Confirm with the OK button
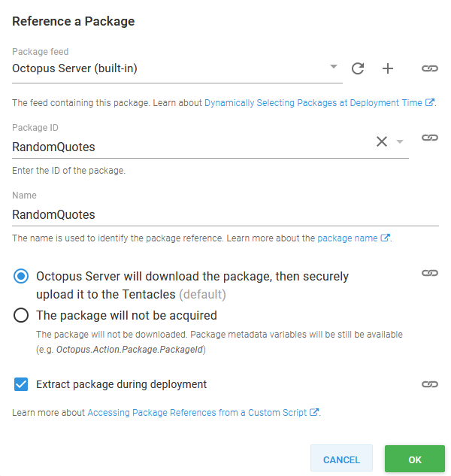The height and width of the screenshot is (476, 451). 414,459
